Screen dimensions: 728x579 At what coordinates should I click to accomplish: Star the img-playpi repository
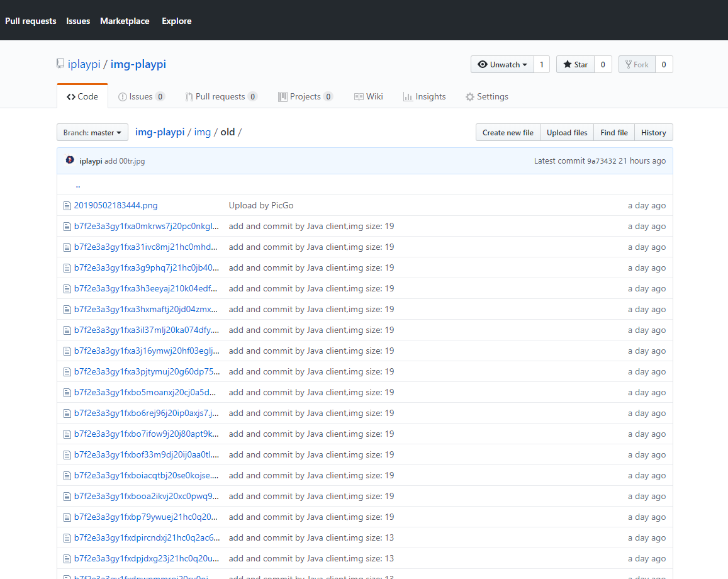(575, 65)
